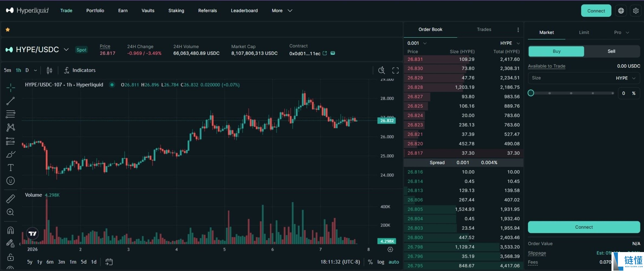Switch to the Limit order tab

584,33
